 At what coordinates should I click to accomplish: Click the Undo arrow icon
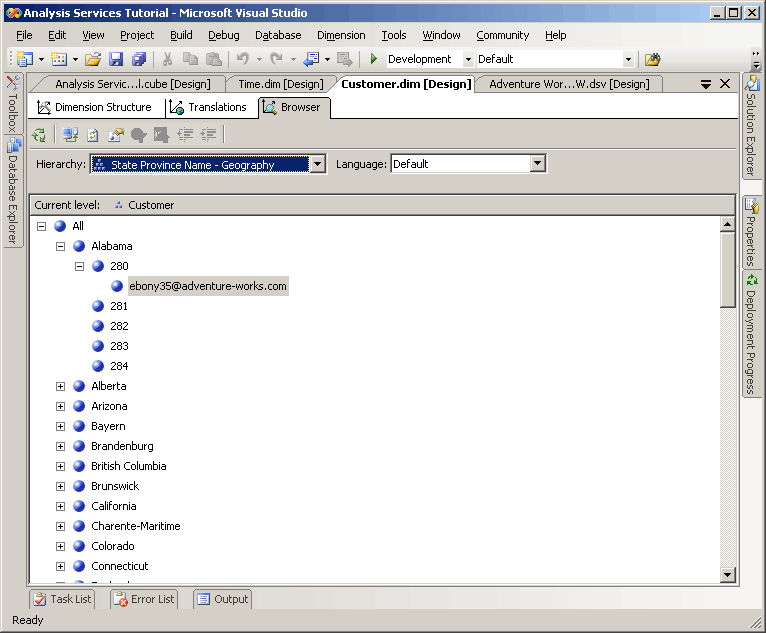243,59
